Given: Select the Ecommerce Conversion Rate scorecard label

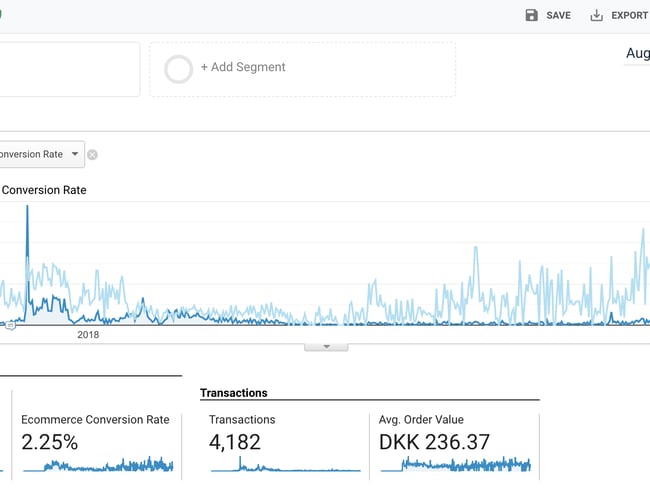Looking at the screenshot, I should (x=95, y=420).
